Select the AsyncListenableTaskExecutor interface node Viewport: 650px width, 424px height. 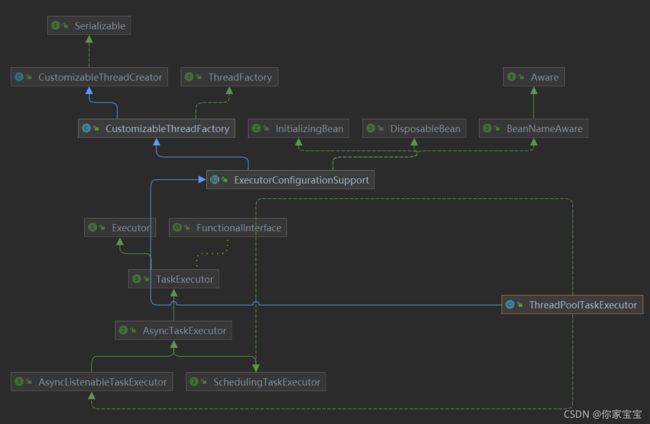point(92,382)
